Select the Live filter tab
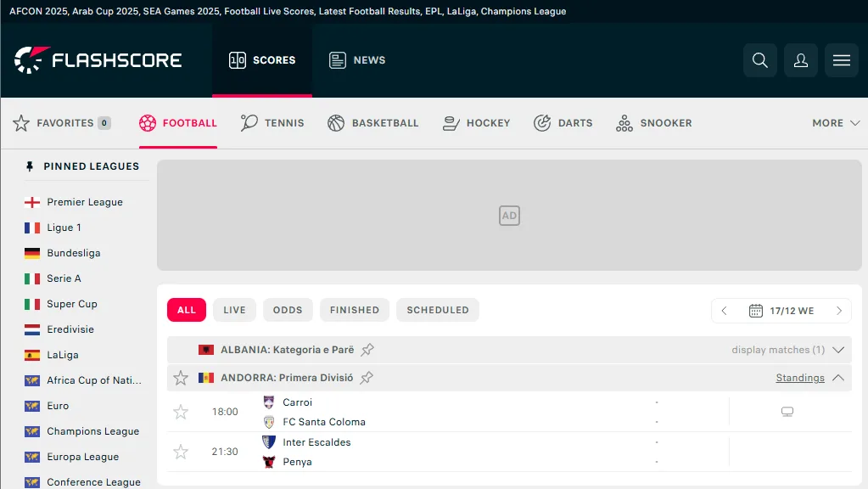 click(x=234, y=310)
